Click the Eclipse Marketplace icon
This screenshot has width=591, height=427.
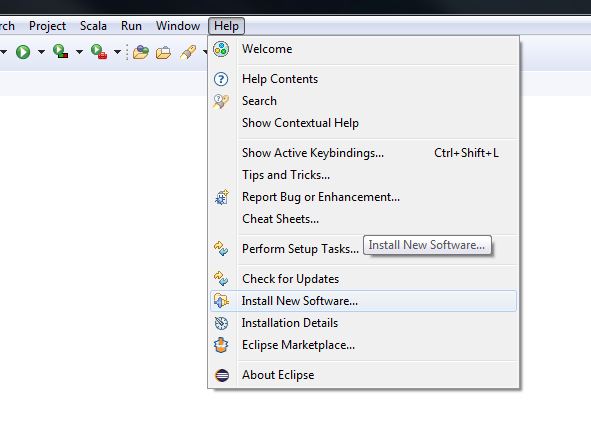point(221,345)
